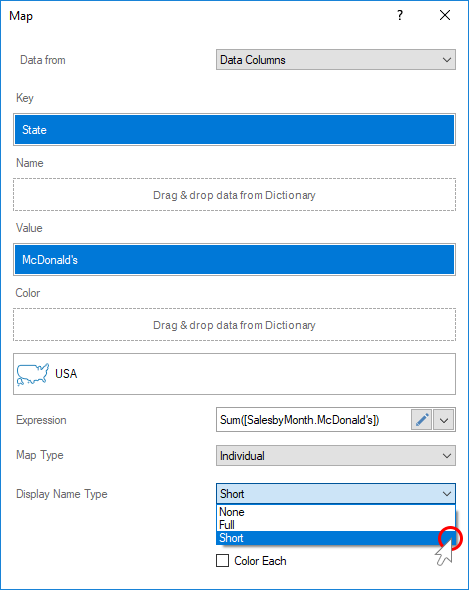469x590 pixels.
Task: Expand the Data from dropdown
Action: pyautogui.click(x=336, y=60)
